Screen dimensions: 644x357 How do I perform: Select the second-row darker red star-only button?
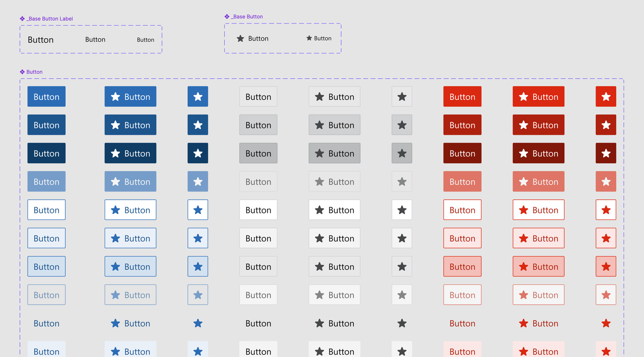pyautogui.click(x=606, y=125)
